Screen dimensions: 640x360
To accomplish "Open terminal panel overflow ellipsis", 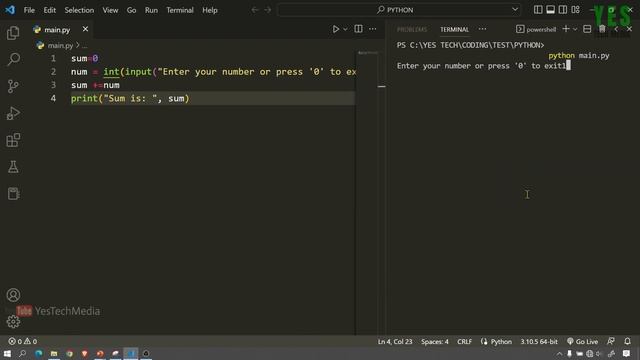I will point(482,29).
